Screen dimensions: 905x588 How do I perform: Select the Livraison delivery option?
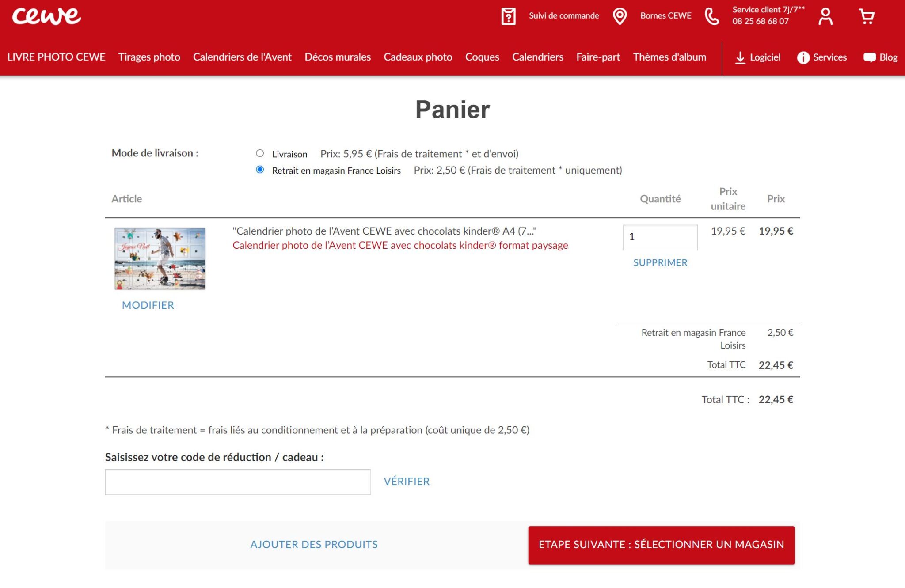(x=260, y=153)
